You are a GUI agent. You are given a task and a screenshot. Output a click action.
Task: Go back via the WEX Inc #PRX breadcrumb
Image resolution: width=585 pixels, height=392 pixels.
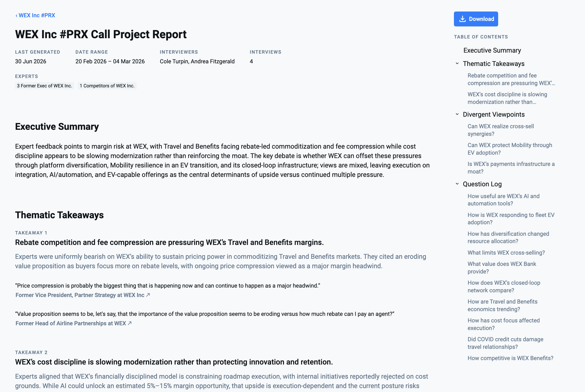pyautogui.click(x=35, y=15)
